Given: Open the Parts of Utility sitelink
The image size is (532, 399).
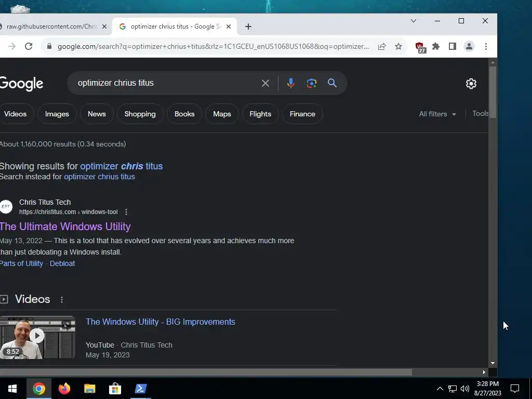Looking at the screenshot, I should coord(21,263).
